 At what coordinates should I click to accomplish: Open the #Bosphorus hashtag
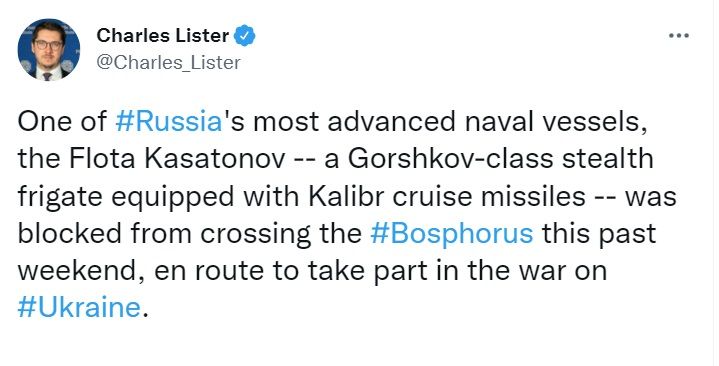(x=451, y=233)
